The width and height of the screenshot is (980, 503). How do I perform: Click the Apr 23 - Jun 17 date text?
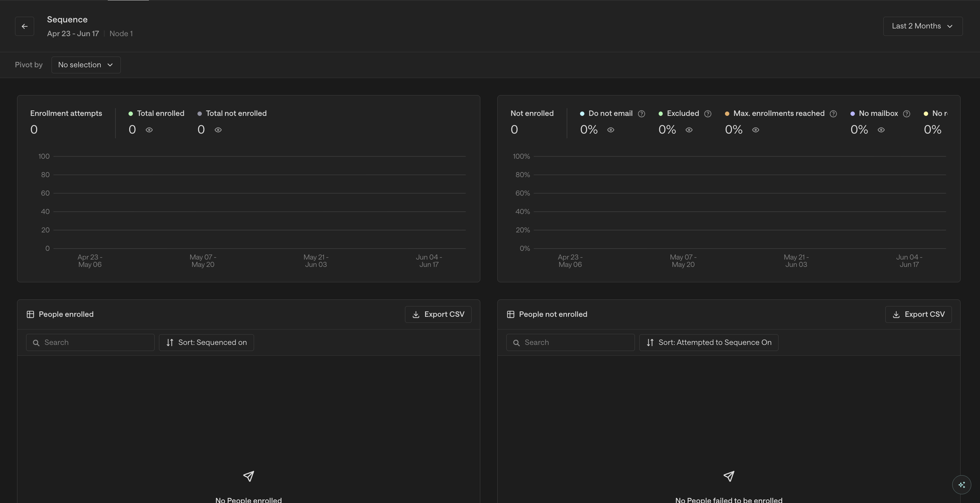pyautogui.click(x=73, y=34)
